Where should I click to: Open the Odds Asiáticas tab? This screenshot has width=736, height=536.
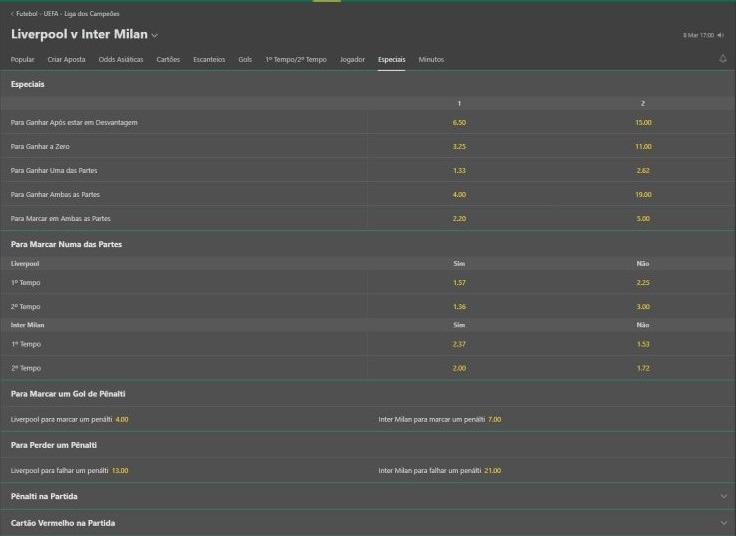point(121,60)
